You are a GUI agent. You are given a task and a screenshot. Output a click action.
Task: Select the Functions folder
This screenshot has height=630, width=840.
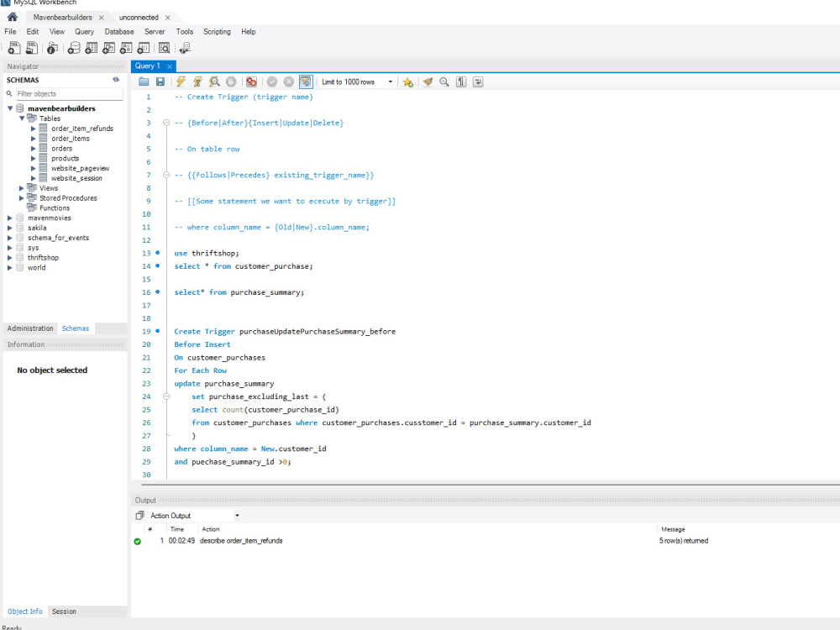54,207
